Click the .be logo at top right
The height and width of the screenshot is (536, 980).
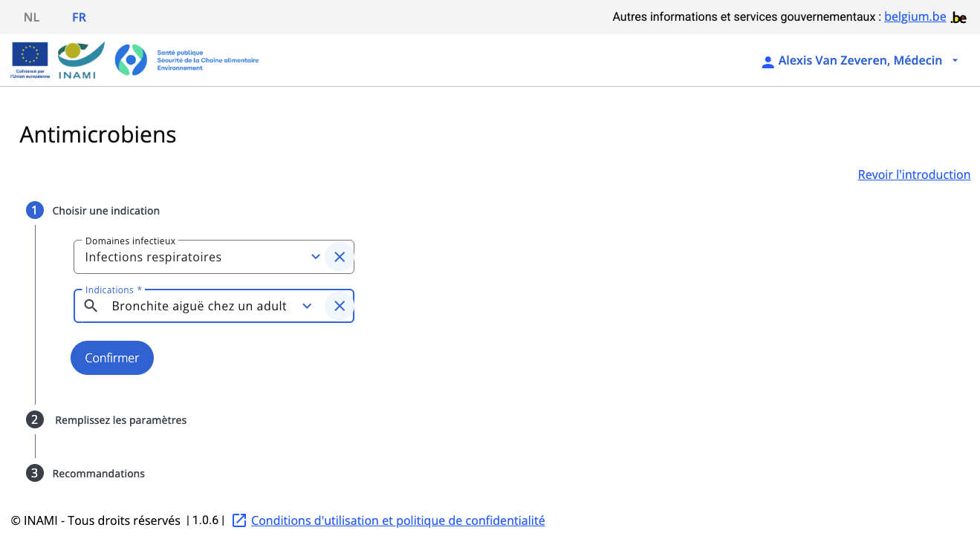click(x=959, y=17)
